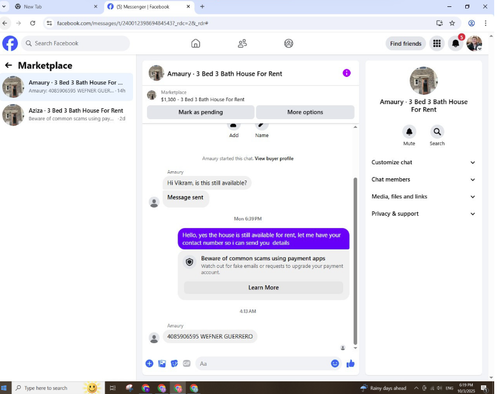Viewport: 500px width, 394px height.
Task: Open the Windows notification center icon
Action: coord(484,388)
